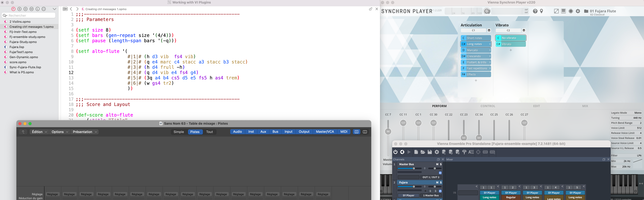
Task: Adjust the CC 7 fader knob
Action: (388, 131)
